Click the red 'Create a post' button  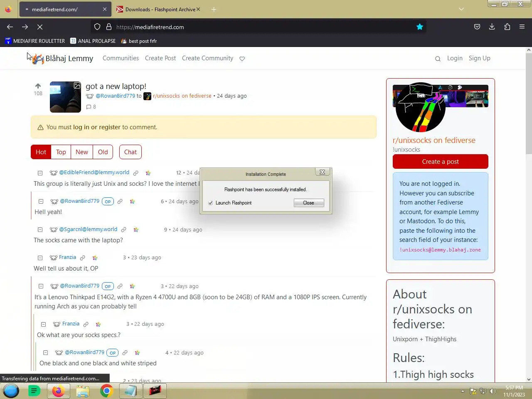441,162
